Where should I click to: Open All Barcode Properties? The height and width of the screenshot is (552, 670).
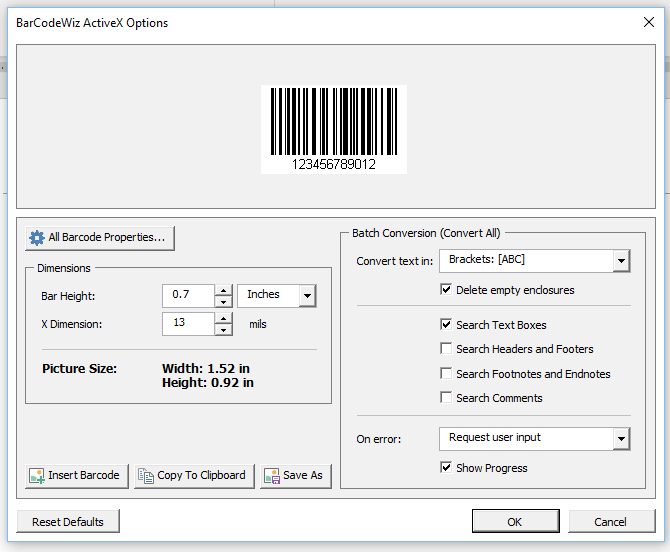100,238
